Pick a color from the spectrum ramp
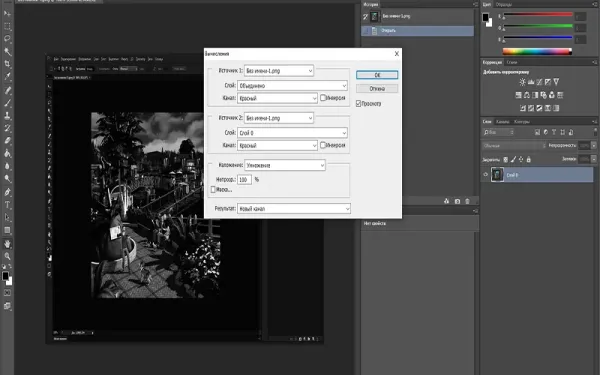Viewport: 600px width, 375px height. [x=537, y=52]
